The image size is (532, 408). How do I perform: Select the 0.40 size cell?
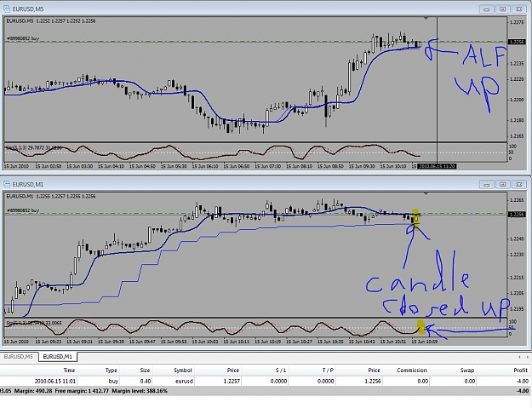coord(146,382)
